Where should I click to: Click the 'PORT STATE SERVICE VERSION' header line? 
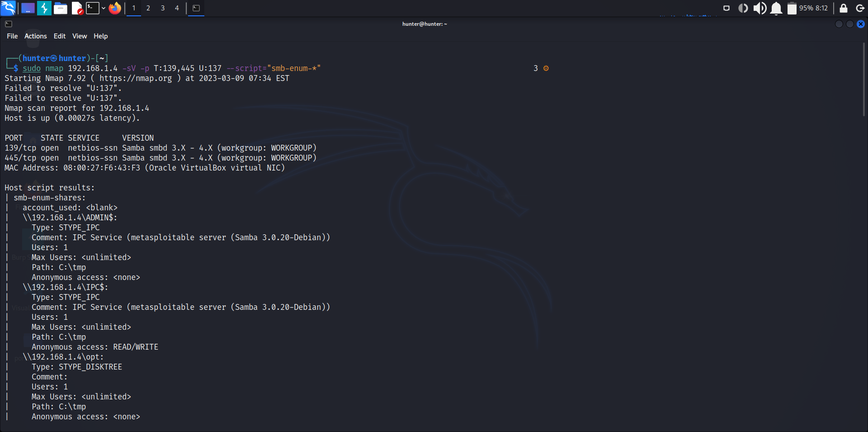79,138
